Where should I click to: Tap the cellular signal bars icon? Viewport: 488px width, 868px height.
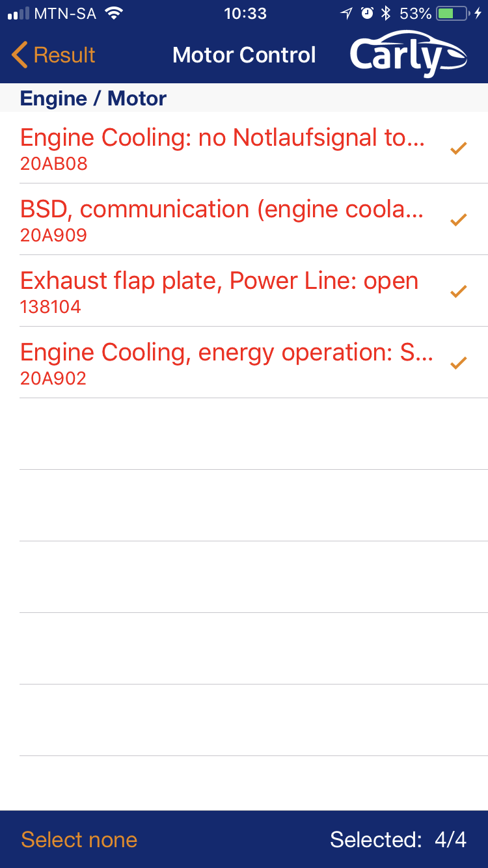(18, 13)
